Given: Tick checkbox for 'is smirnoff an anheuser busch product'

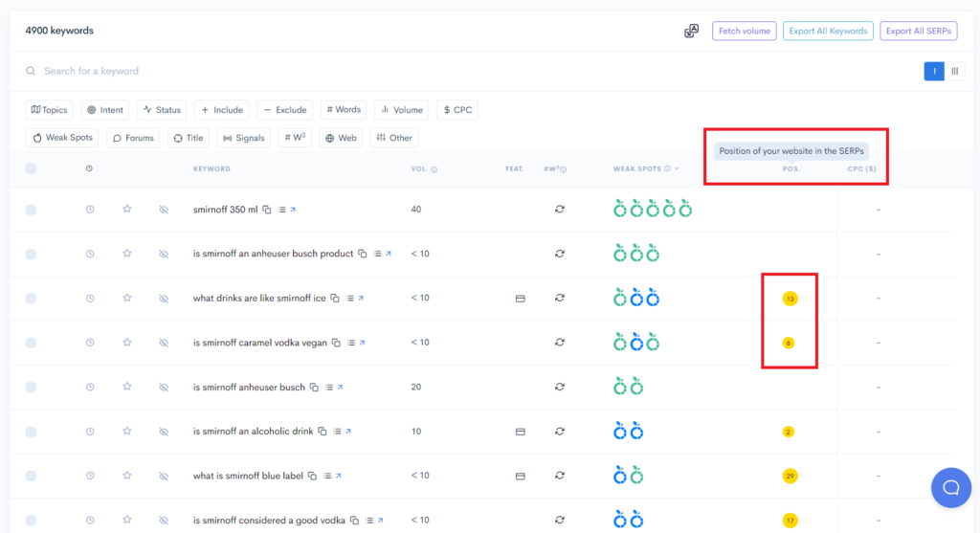Looking at the screenshot, I should [32, 254].
